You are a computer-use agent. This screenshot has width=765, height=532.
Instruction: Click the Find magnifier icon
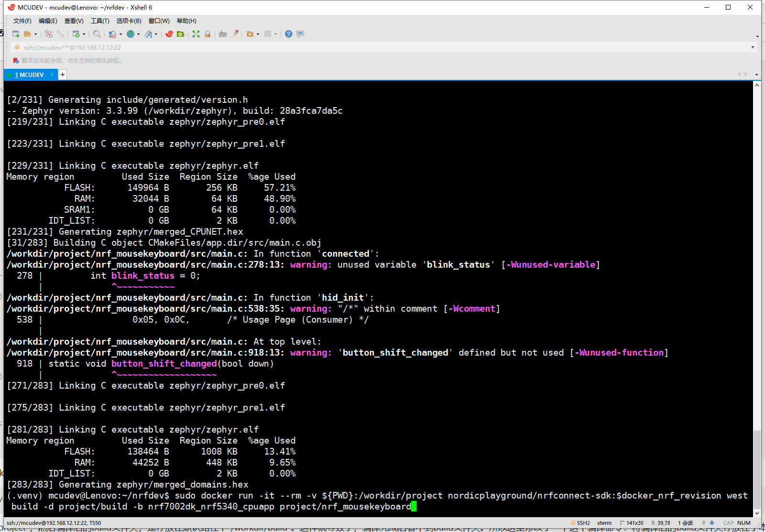(x=97, y=34)
